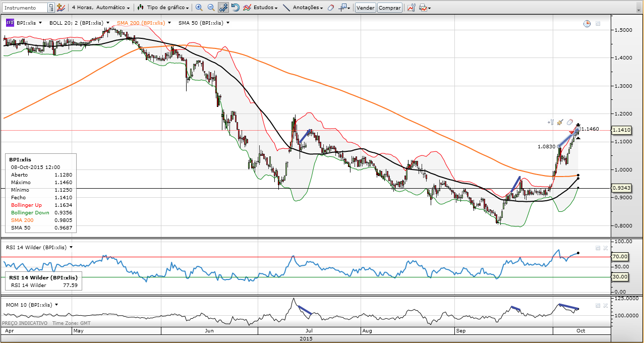Open the 4 Horas, Automático timeframe dropdown
The width and height of the screenshot is (644, 343).
(x=101, y=8)
